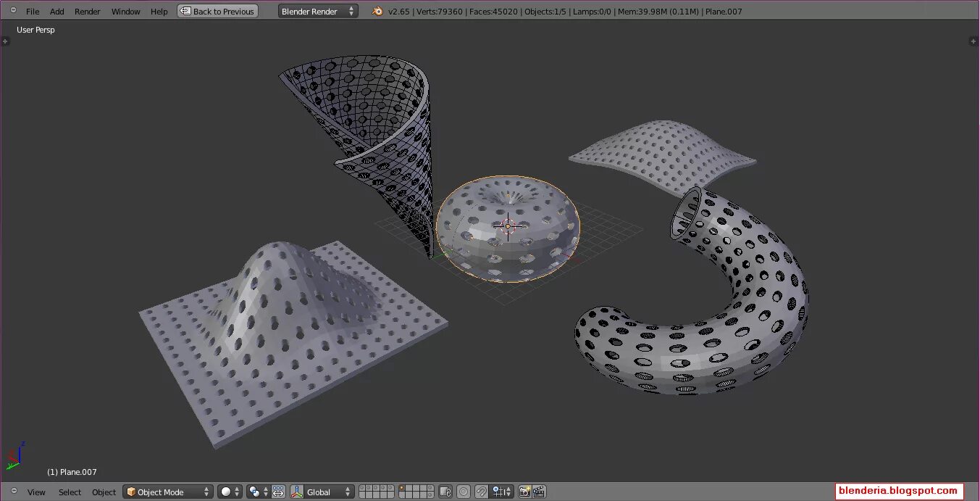The image size is (980, 501).
Task: Enable snap magnet during transform
Action: pos(482,492)
